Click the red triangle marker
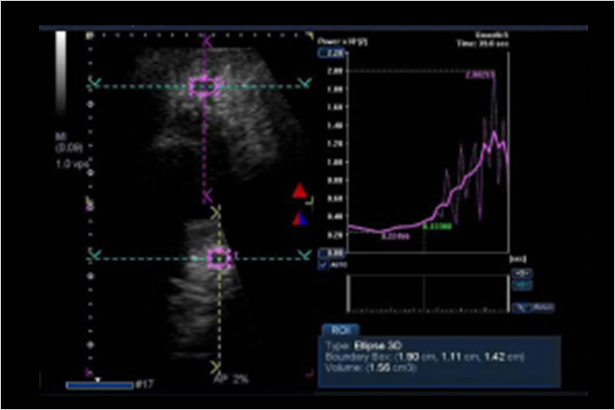Viewport: 615px width, 410px height. coord(298,191)
